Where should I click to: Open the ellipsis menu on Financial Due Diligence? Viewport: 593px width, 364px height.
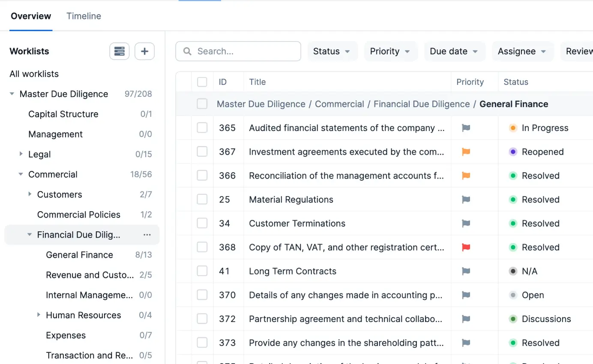click(147, 235)
